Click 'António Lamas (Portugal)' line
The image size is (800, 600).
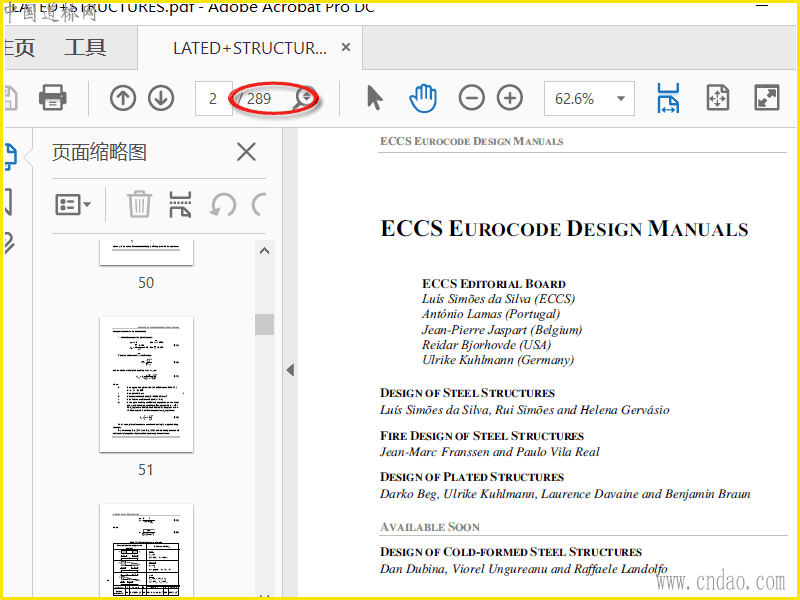tap(491, 314)
